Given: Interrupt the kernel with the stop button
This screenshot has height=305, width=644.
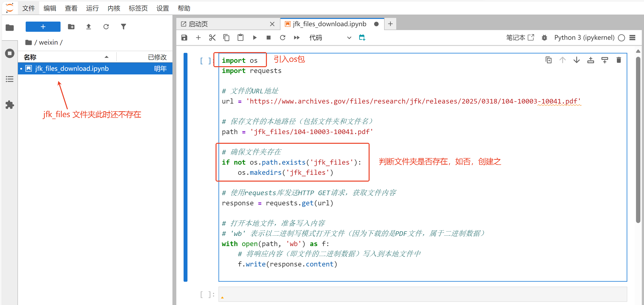Looking at the screenshot, I should [x=269, y=38].
